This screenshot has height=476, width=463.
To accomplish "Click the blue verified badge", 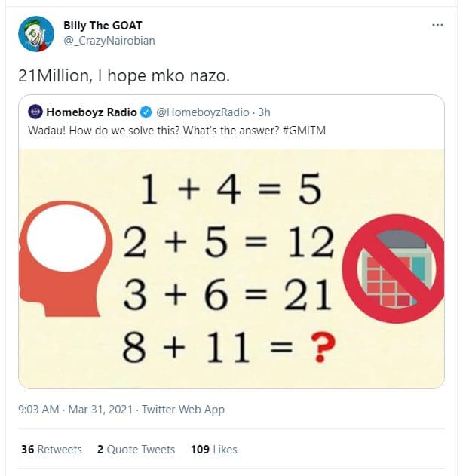I will tap(146, 112).
